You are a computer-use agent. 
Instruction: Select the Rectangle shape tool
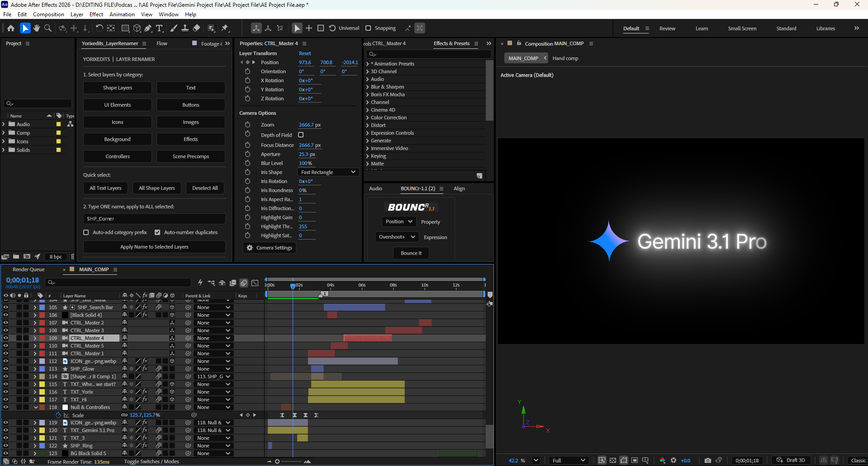pyautogui.click(x=125, y=28)
